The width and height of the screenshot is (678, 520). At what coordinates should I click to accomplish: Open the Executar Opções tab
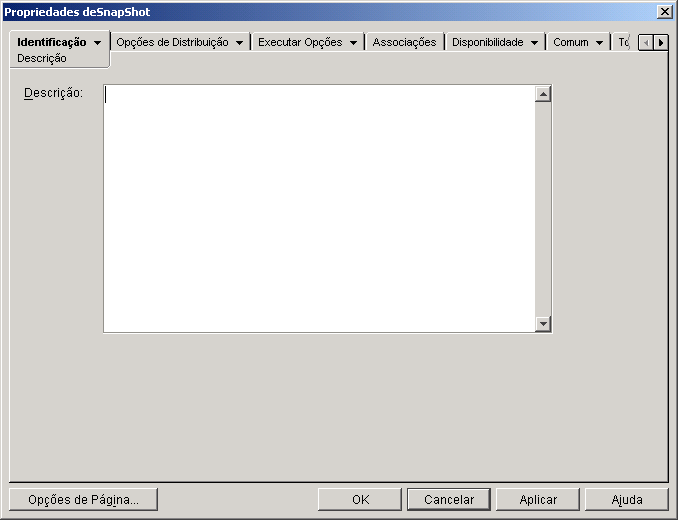pyautogui.click(x=300, y=42)
